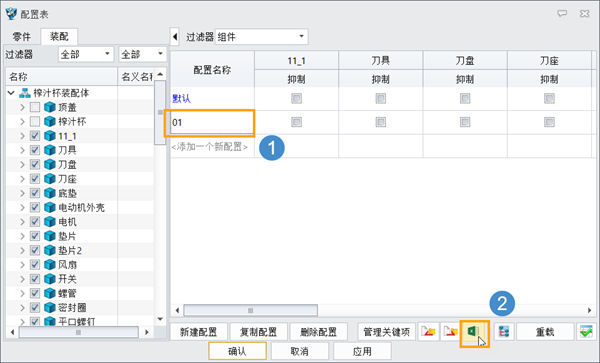The image size is (600, 363).
Task: Click the 复制配置 button
Action: coord(258,332)
